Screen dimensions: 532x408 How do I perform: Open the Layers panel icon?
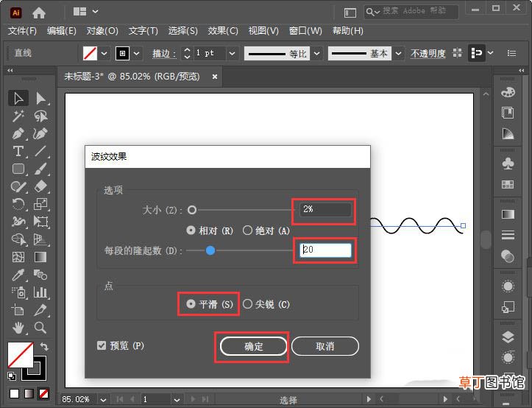click(x=508, y=337)
